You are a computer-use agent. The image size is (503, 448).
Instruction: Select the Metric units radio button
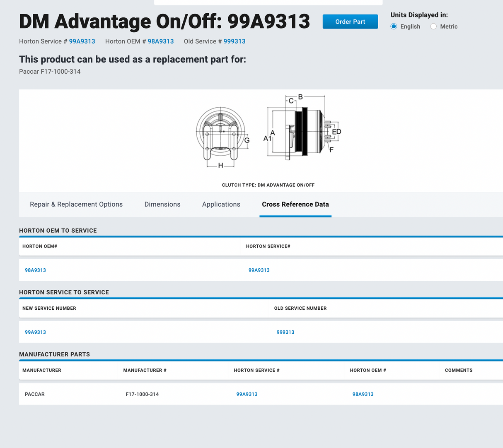point(433,26)
